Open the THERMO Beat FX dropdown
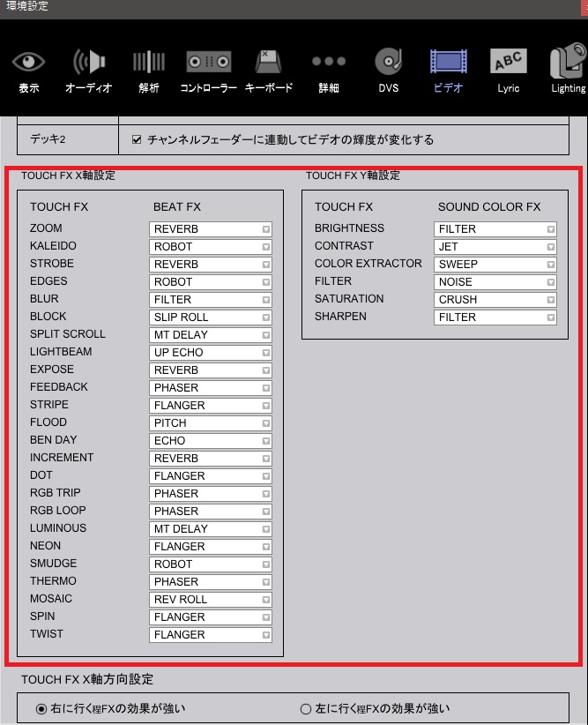This screenshot has width=588, height=725. pos(211,581)
